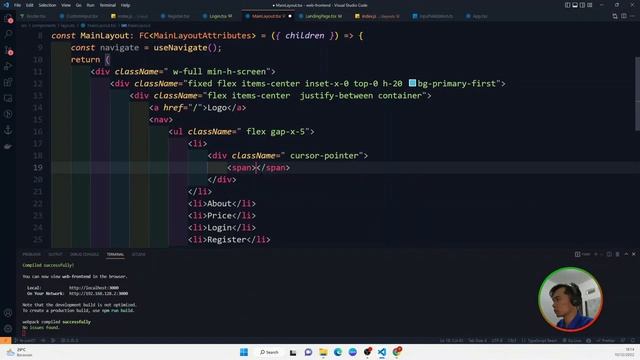Open the Search view in activity bar
The width and height of the screenshot is (640, 360).
tap(8, 34)
